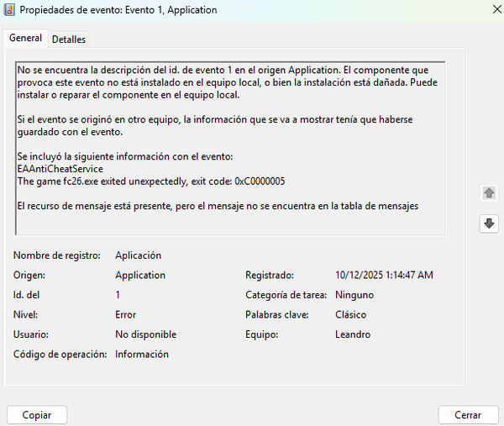
Task: Click the Registrado date and time value
Action: click(384, 275)
